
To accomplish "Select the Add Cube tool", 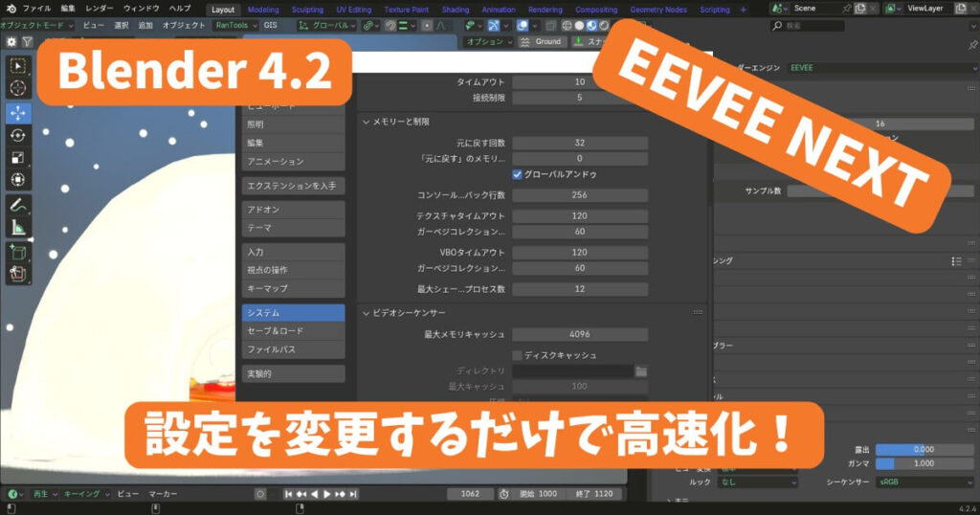I will tap(18, 253).
